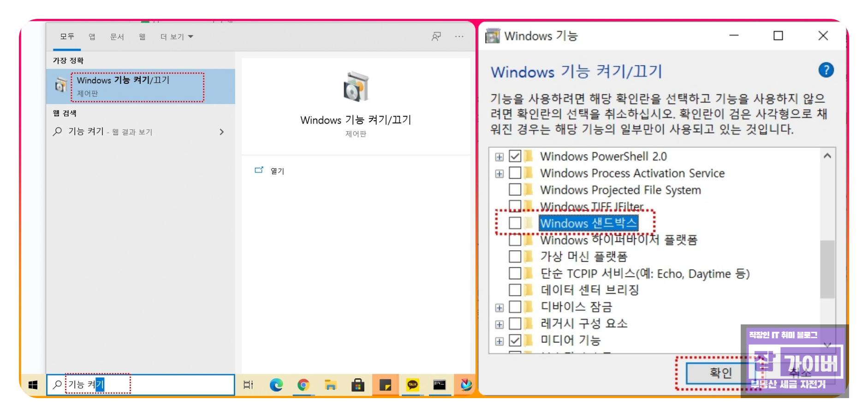Switch to the 웹 search tab

click(x=142, y=36)
